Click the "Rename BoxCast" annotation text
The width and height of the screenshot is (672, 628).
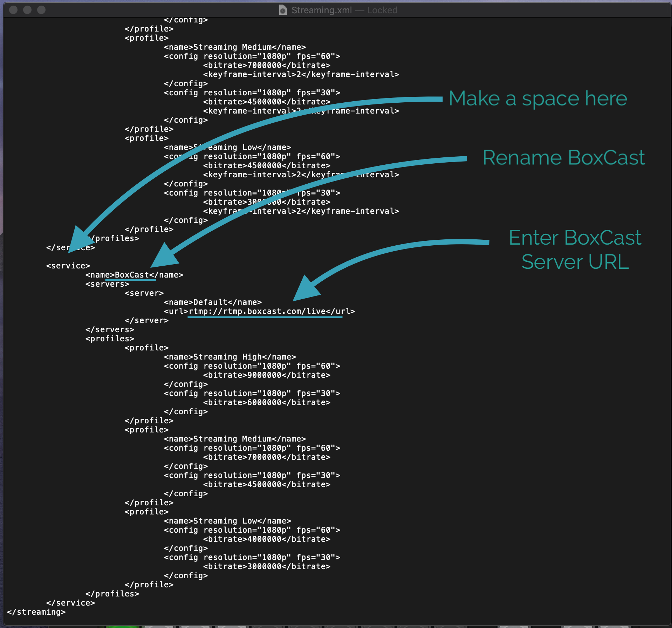(563, 158)
